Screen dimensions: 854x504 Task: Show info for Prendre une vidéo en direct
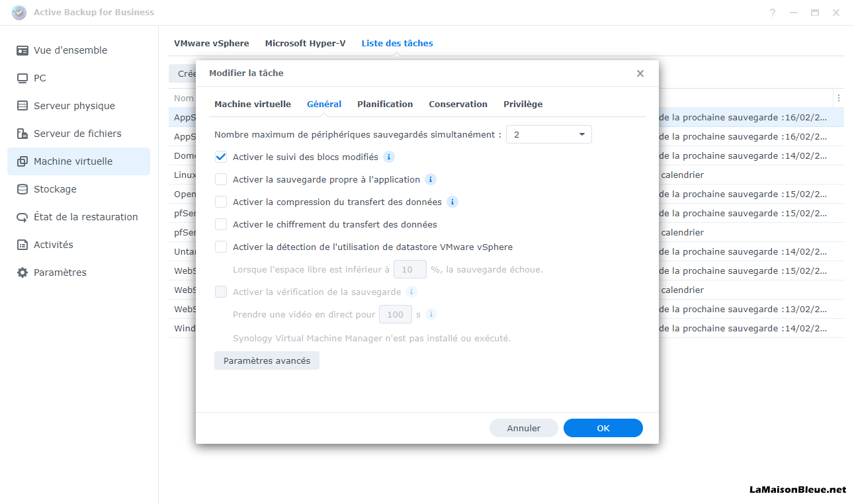[431, 314]
